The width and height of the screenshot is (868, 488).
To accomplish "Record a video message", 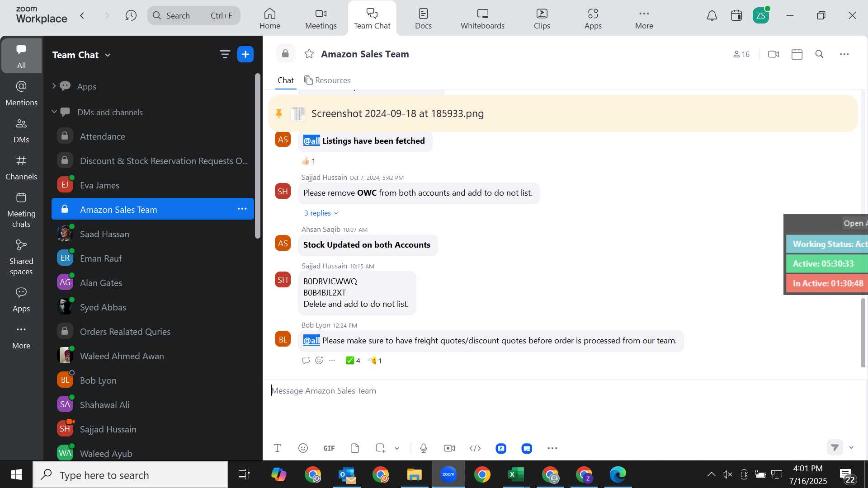I will click(x=449, y=448).
